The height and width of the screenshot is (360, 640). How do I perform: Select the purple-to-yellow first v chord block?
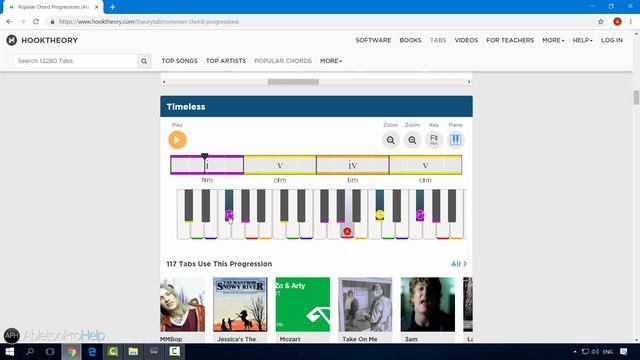[280, 165]
